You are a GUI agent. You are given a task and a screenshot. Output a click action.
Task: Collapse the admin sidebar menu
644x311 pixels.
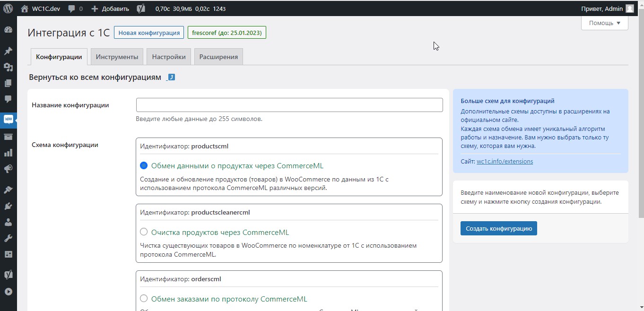point(8,292)
